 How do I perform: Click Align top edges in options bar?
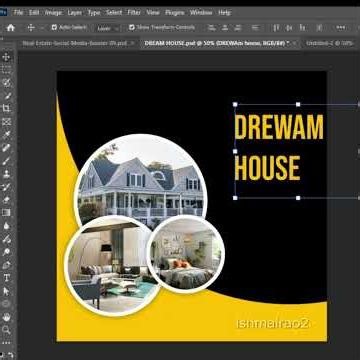[276, 28]
